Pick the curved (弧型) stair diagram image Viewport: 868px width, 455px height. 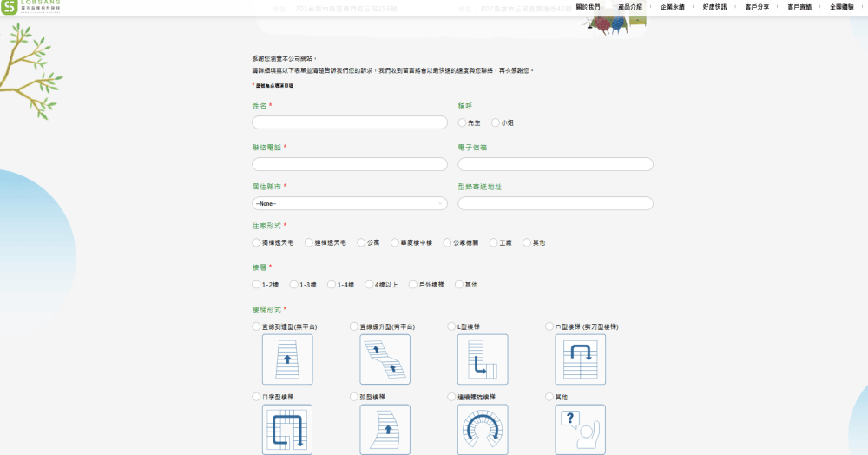tap(385, 430)
